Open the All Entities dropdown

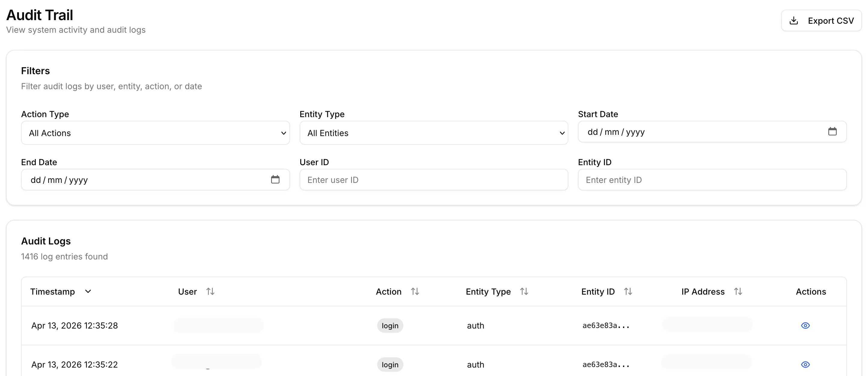434,133
